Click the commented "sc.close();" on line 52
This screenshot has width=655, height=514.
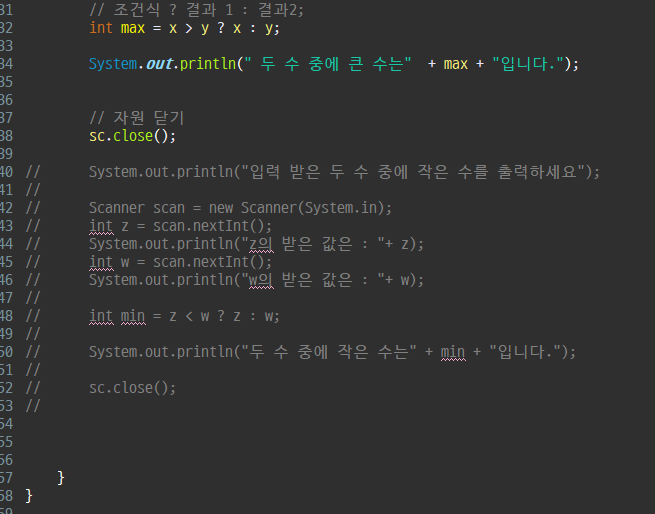[132, 388]
